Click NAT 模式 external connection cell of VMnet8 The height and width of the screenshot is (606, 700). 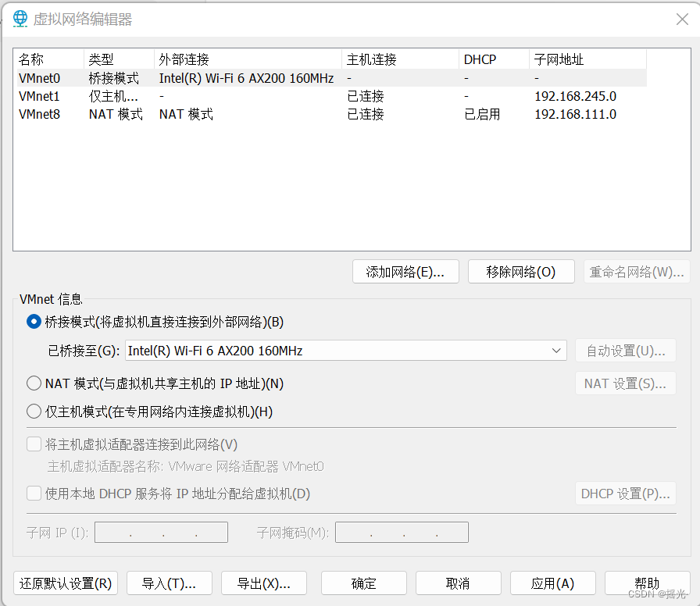click(186, 114)
